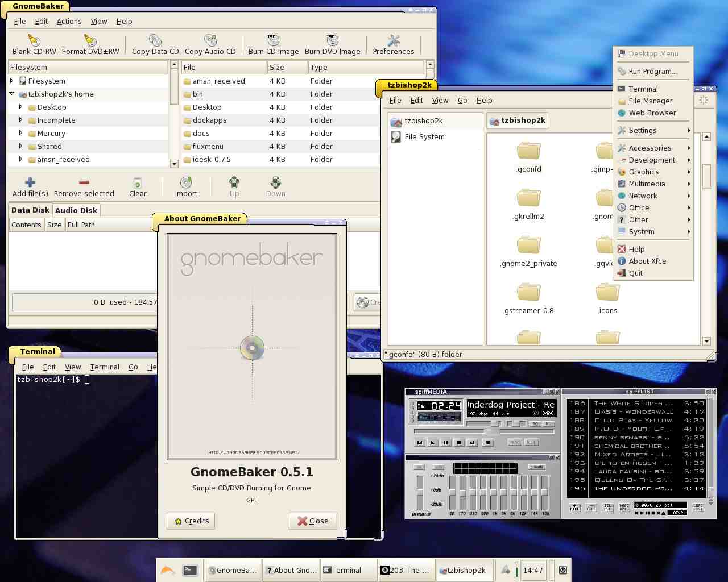
Task: Open the Settings submenu in the Desktop Menu
Action: [653, 130]
